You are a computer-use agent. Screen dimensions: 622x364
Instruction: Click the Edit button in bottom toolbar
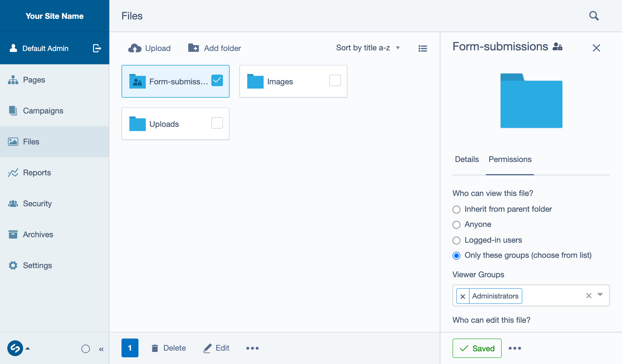[x=217, y=348]
